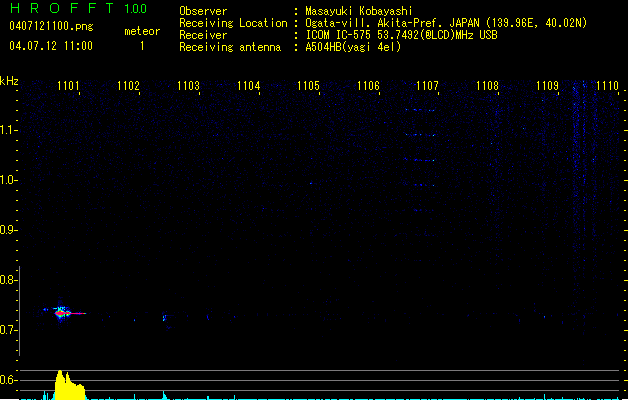Select the file name 0407121100.png

pyautogui.click(x=51, y=26)
